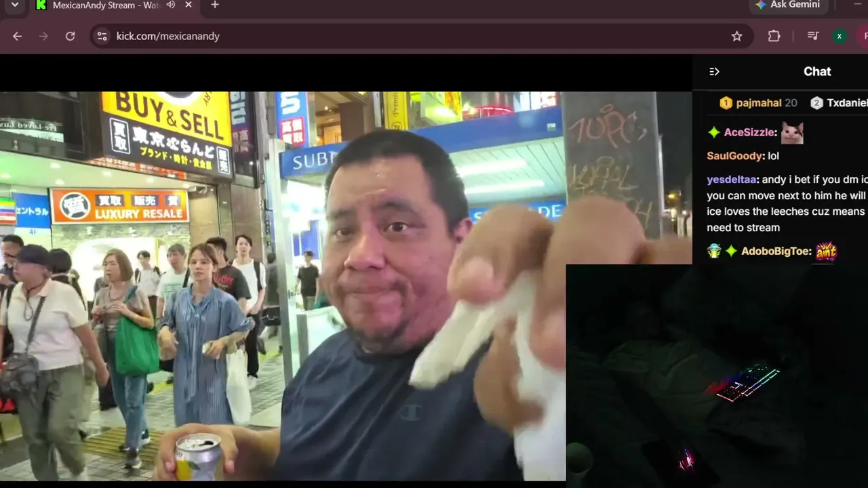Click the emote in AdoboBigToe's message
The width and height of the screenshot is (868, 488).
click(x=826, y=251)
